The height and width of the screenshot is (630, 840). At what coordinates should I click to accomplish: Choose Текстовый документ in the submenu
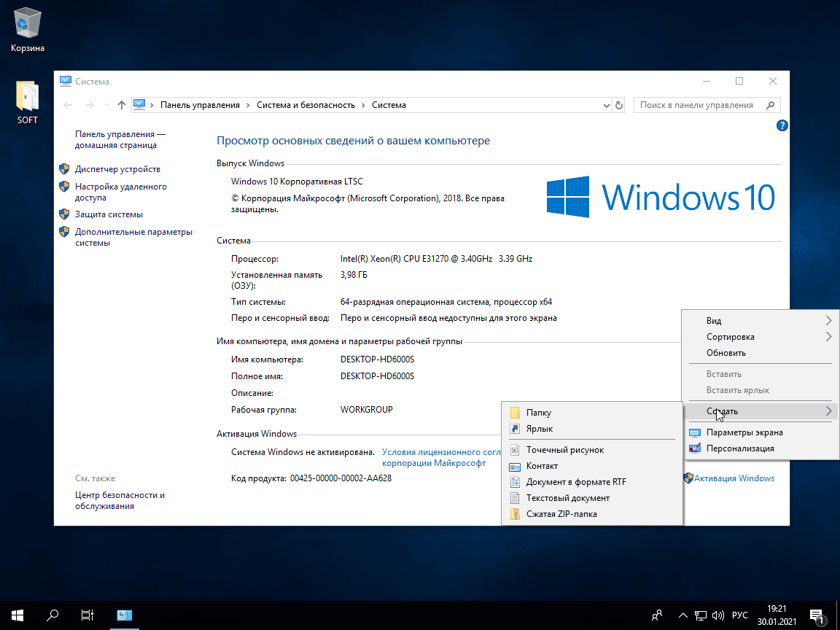pyautogui.click(x=592, y=498)
